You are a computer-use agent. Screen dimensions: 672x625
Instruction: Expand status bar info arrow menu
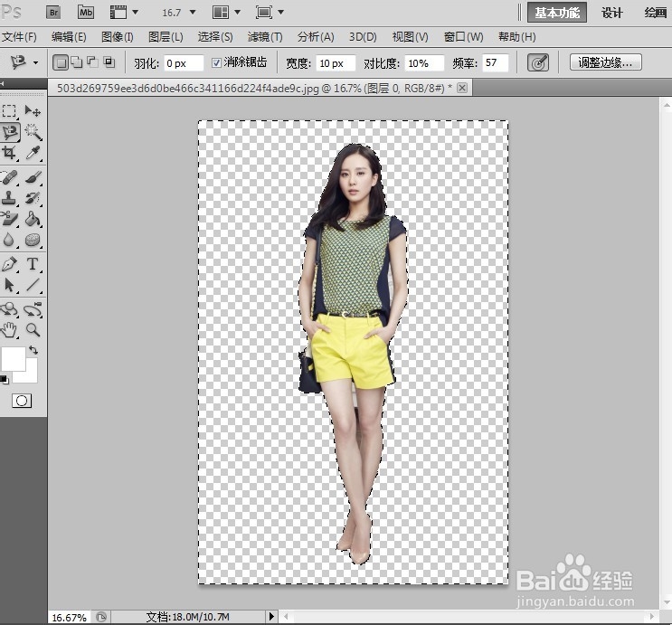tap(270, 617)
